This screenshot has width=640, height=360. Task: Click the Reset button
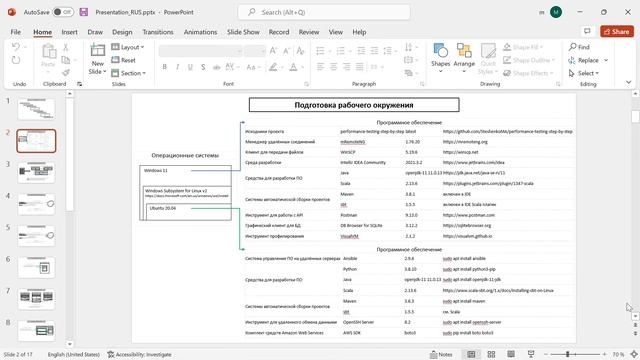[x=124, y=60]
